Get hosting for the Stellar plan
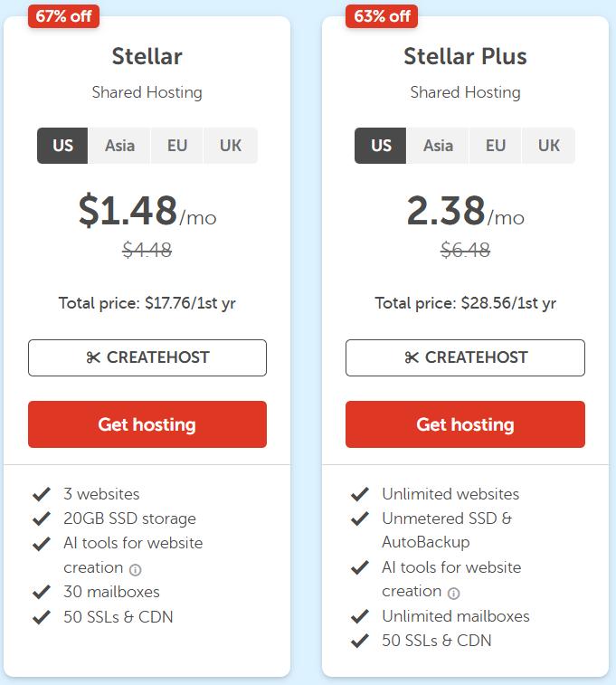This screenshot has width=616, height=685. 147,424
